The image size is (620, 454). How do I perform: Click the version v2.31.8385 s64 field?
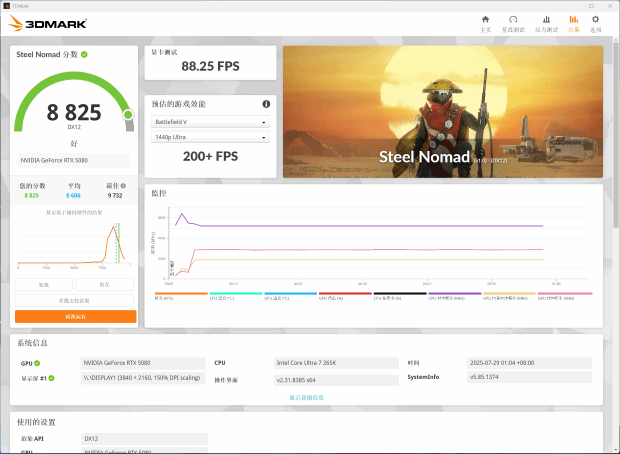click(336, 380)
